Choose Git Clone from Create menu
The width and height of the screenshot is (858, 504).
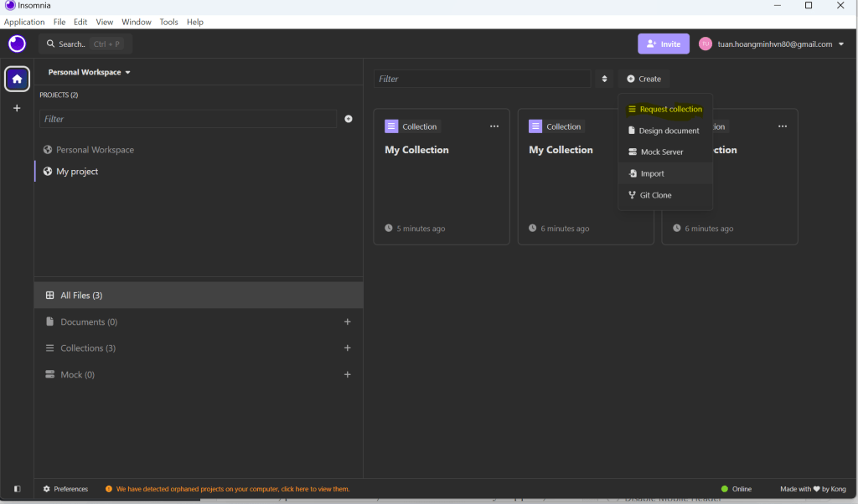point(655,195)
